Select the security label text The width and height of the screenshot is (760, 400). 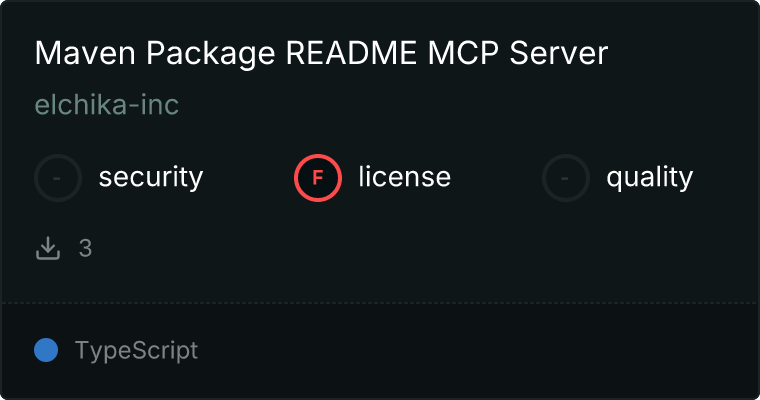(151, 177)
